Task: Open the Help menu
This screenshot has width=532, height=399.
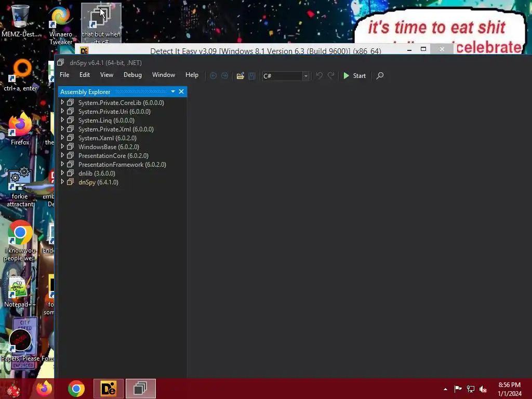Action: [192, 75]
